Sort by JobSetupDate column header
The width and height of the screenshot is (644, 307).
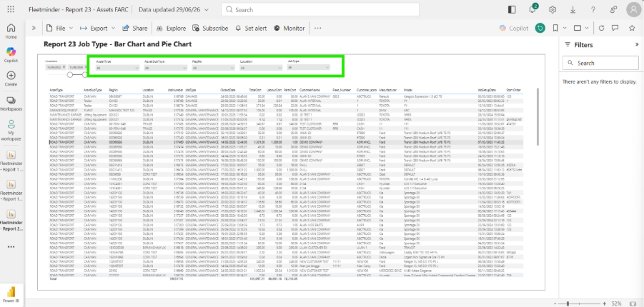point(487,89)
